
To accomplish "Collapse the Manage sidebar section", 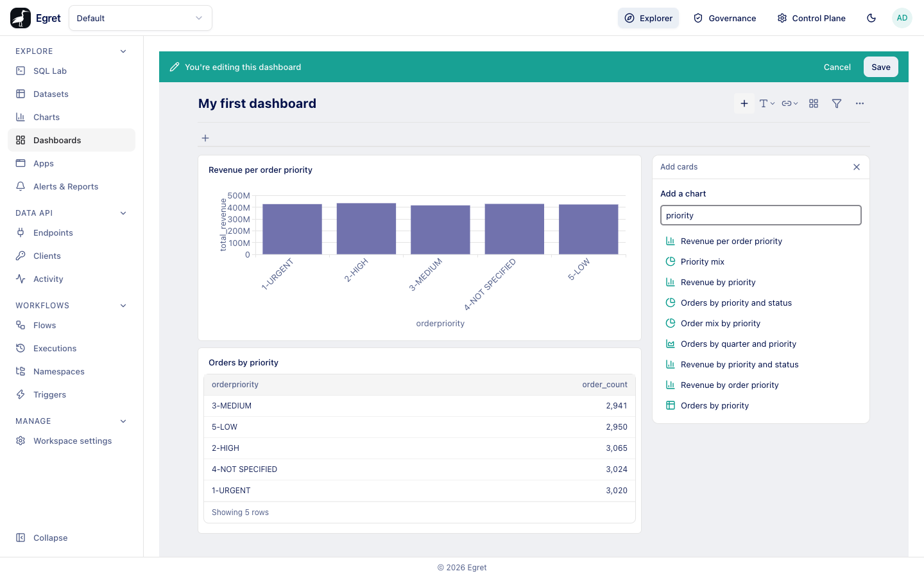I will [x=123, y=421].
